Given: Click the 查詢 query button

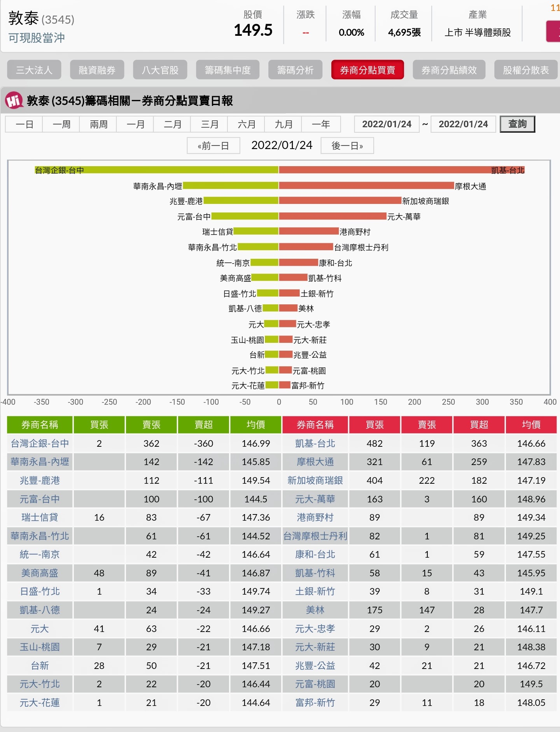Looking at the screenshot, I should click(x=517, y=124).
